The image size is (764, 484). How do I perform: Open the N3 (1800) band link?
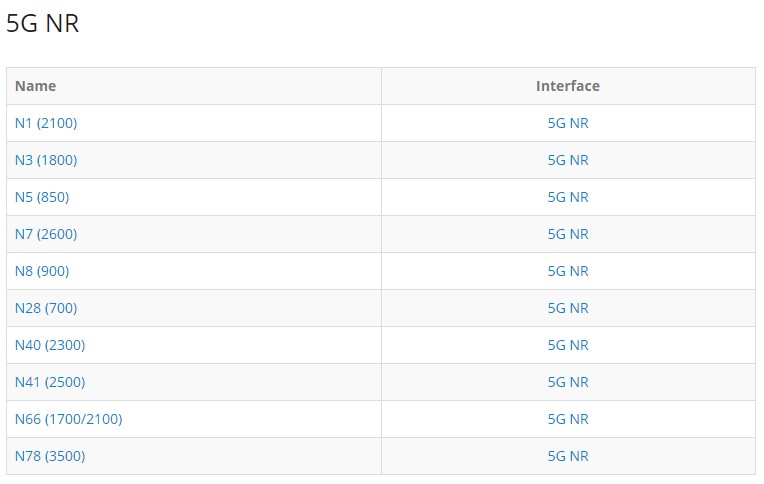coord(46,160)
